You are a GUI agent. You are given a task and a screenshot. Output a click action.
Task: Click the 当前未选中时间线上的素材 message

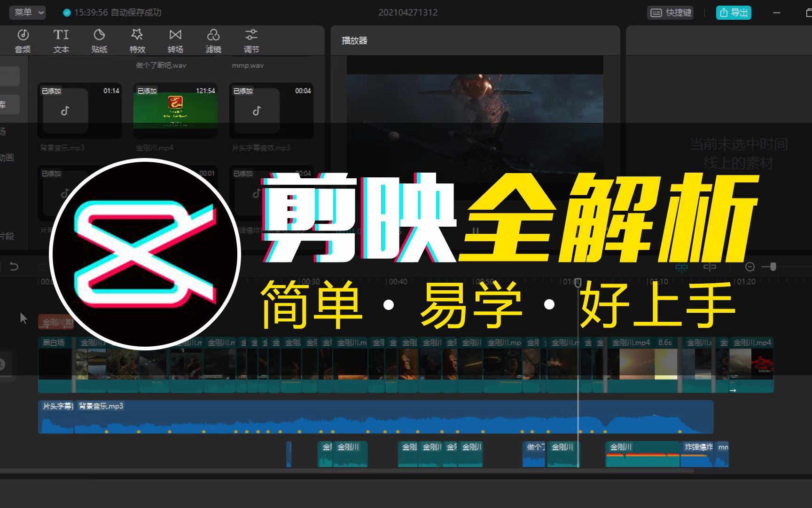[x=738, y=153]
